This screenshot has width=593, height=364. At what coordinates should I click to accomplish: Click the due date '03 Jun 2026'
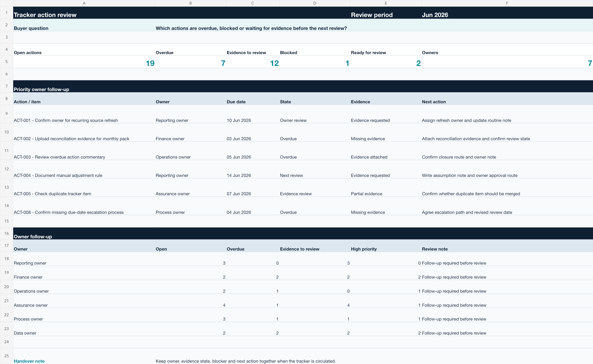coord(239,139)
